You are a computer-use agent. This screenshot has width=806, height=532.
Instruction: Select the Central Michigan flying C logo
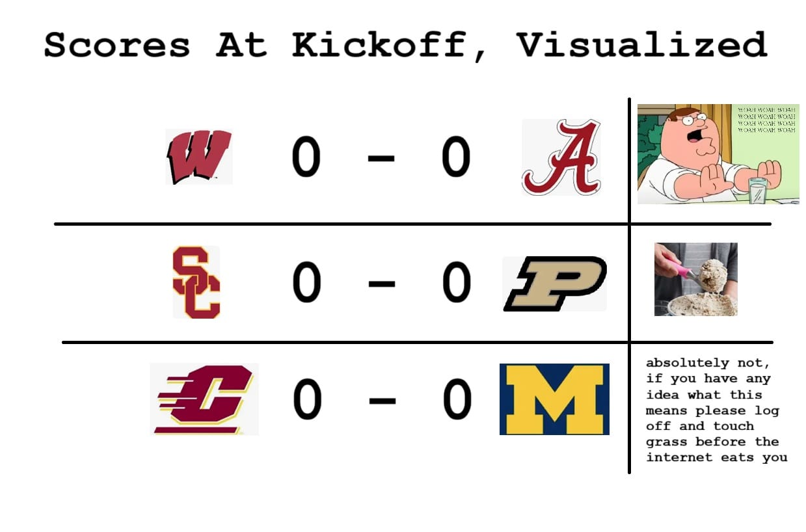click(x=204, y=399)
